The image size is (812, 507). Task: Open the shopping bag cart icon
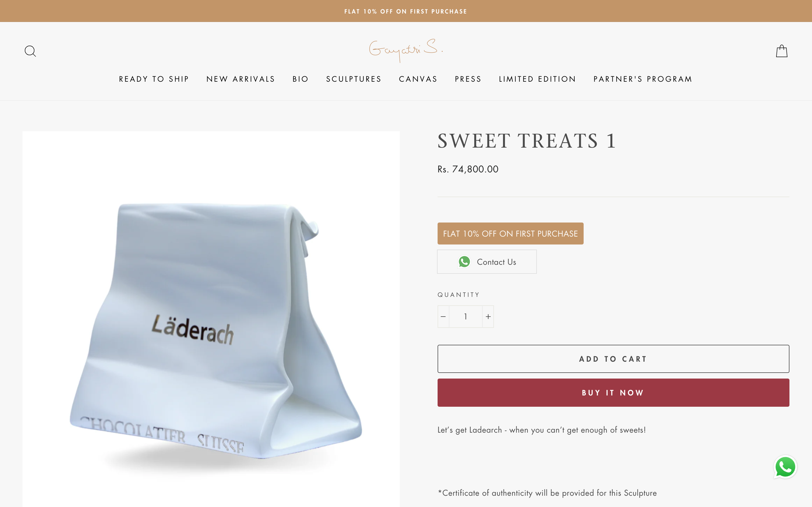[782, 51]
